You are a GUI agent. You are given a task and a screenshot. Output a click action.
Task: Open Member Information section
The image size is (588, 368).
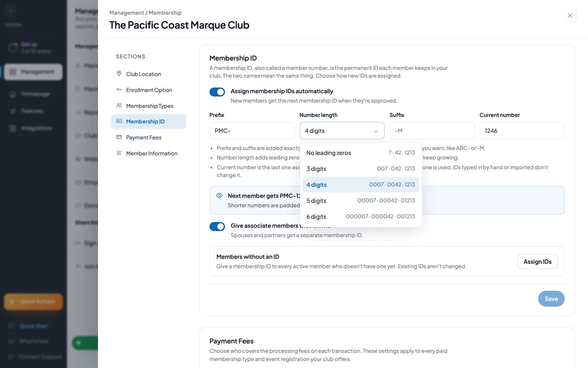point(149,153)
